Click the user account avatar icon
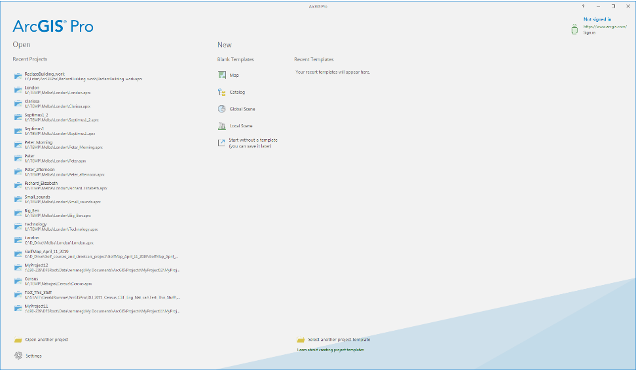This screenshot has height=370, width=636. click(x=574, y=29)
